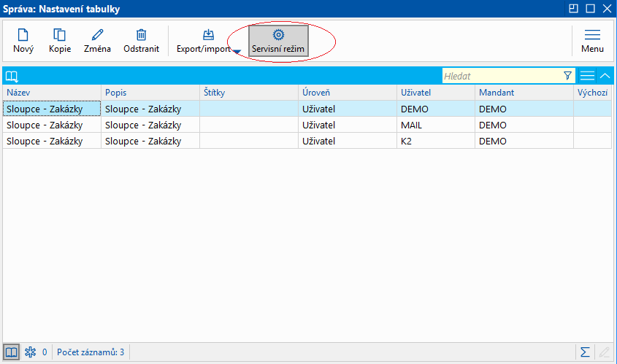
Task: Sort by Mandant column header
Action: (x=524, y=93)
